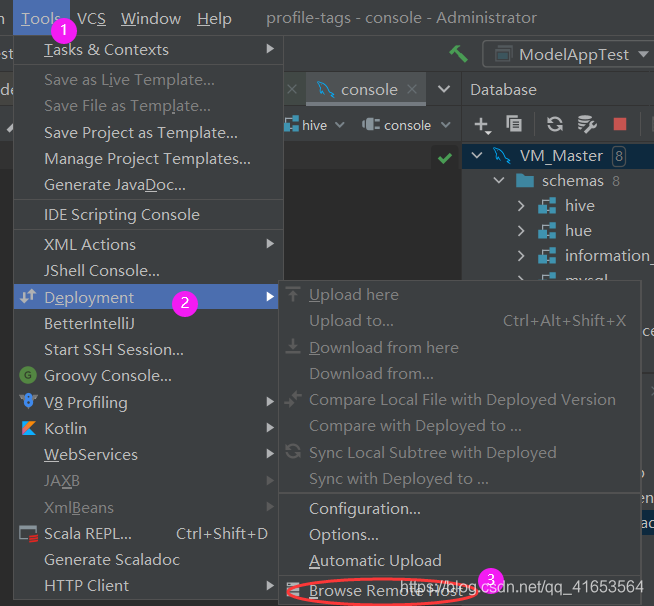Expand the information_schema node

(521, 256)
